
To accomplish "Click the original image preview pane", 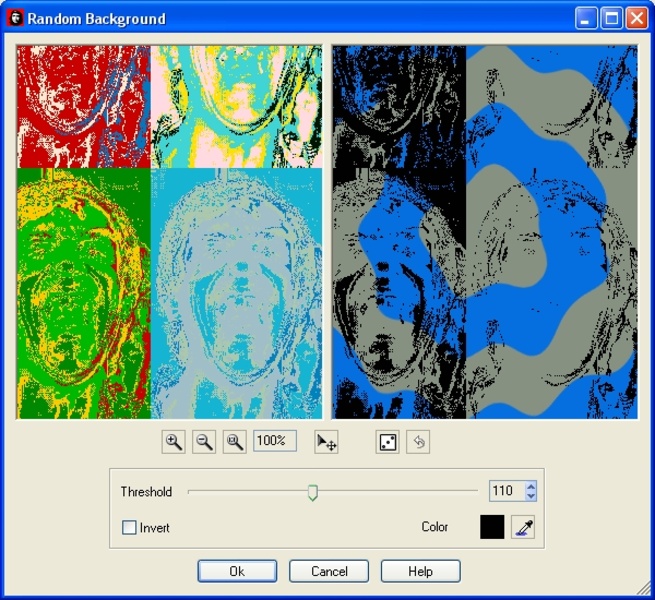I will coord(169,231).
